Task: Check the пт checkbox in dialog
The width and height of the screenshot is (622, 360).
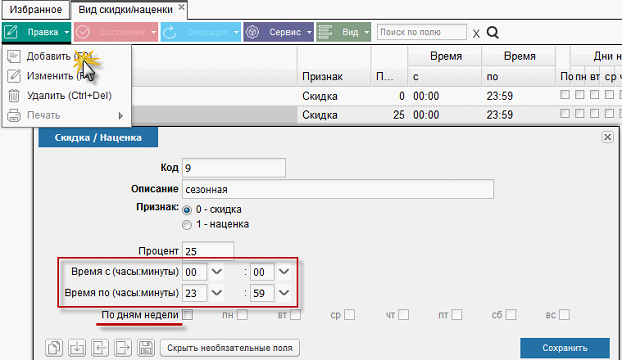Action: click(x=457, y=315)
